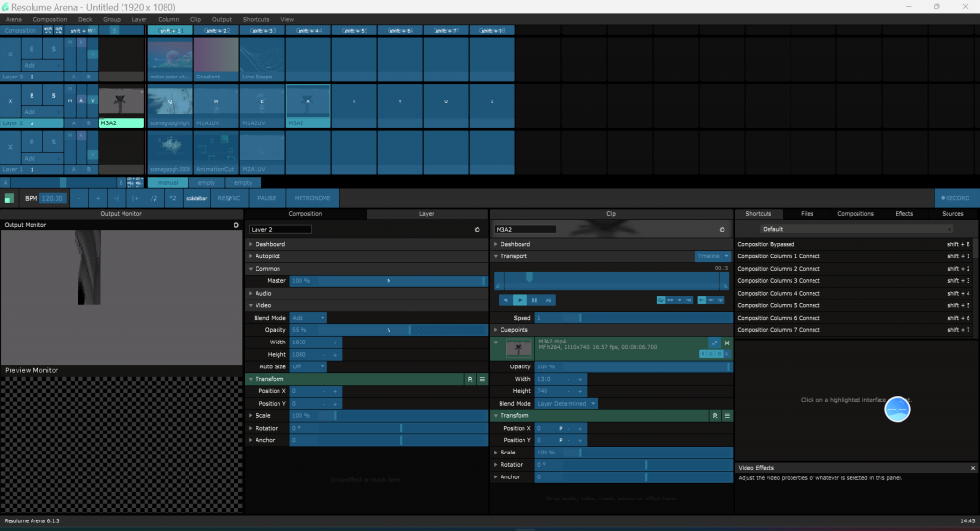Enable the METRONOME
This screenshot has width=980, height=531.
click(313, 199)
